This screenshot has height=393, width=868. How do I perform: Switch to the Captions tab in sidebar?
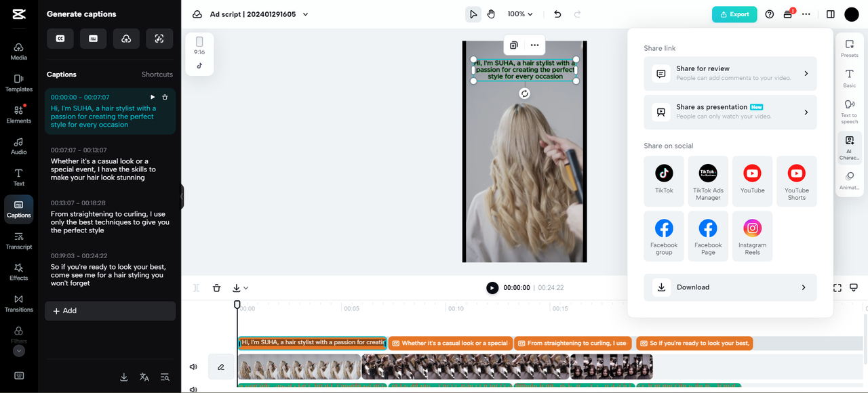coord(18,209)
